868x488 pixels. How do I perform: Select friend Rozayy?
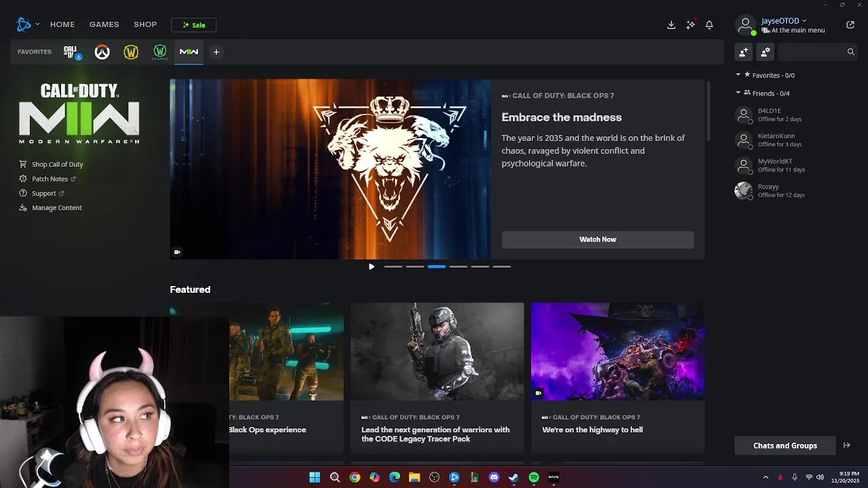795,190
